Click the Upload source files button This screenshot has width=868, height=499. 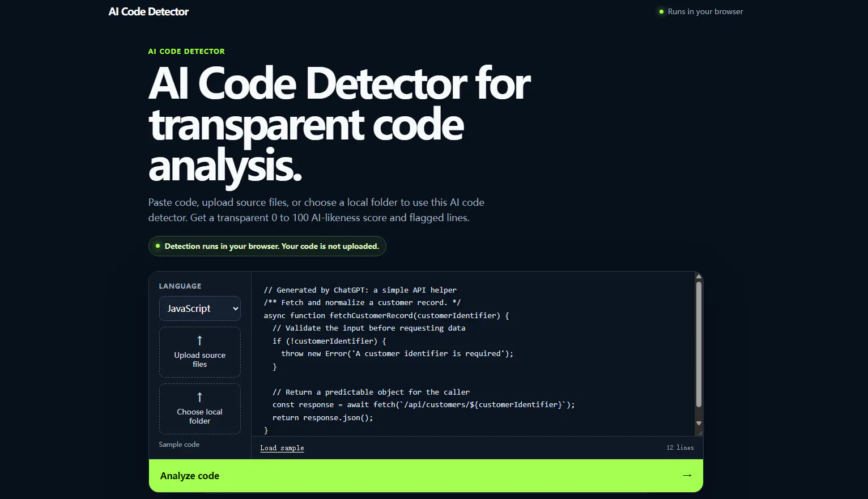[200, 352]
